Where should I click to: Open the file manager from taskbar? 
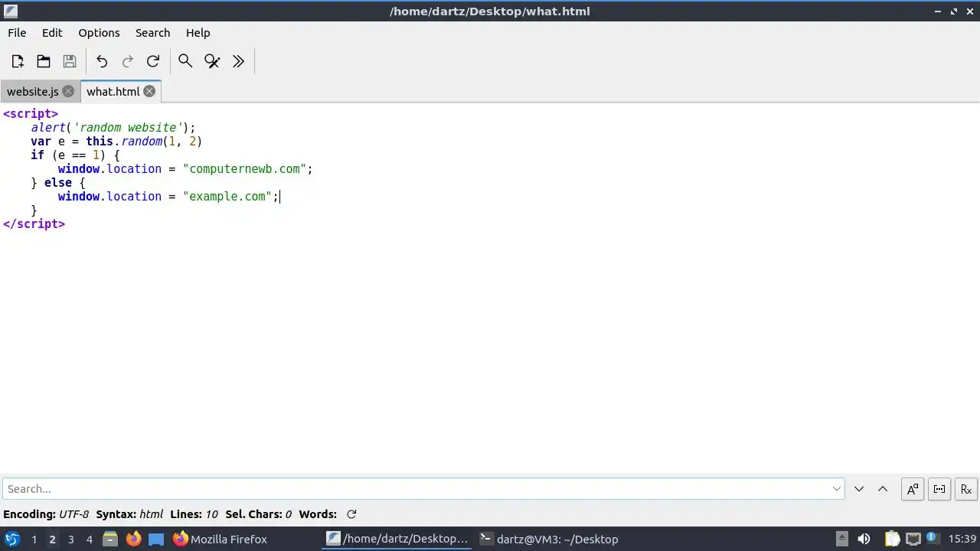110,539
